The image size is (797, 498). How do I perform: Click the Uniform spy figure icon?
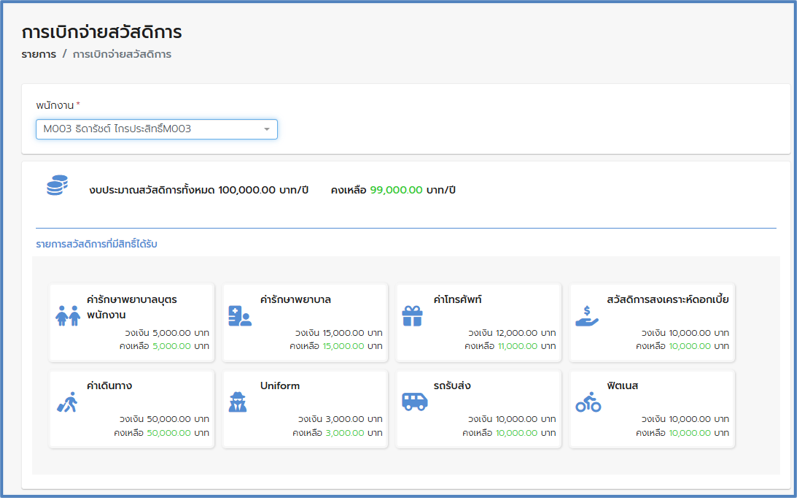point(237,402)
